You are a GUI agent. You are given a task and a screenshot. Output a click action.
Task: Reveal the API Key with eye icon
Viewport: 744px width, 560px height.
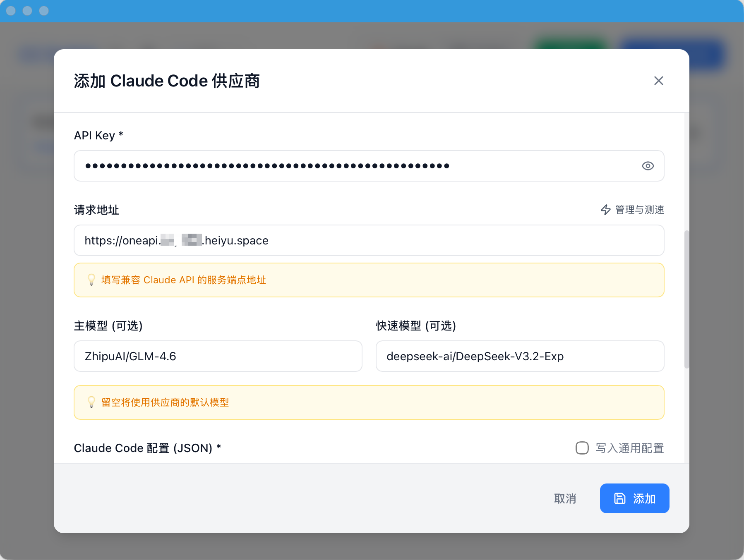(x=648, y=166)
